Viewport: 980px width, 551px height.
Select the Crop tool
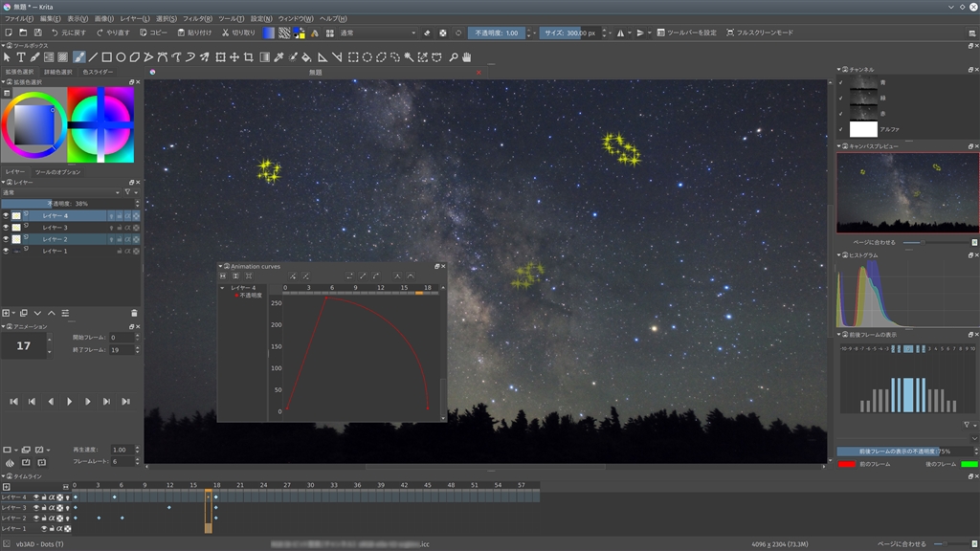pos(249,56)
